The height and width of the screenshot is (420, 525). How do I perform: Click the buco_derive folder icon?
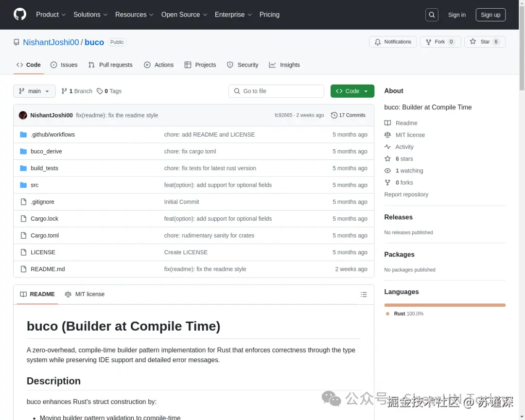click(x=23, y=151)
